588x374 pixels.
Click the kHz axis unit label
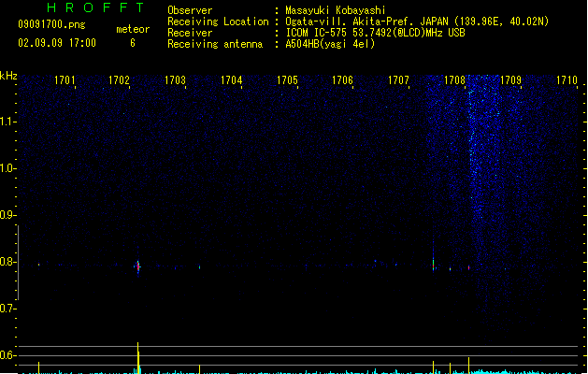click(8, 76)
